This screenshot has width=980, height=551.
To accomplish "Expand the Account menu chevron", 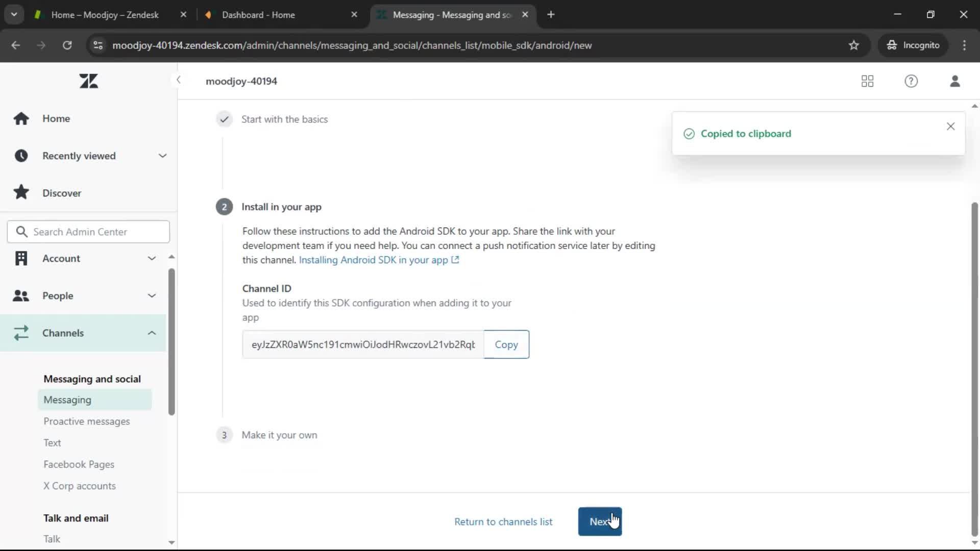I will click(152, 259).
